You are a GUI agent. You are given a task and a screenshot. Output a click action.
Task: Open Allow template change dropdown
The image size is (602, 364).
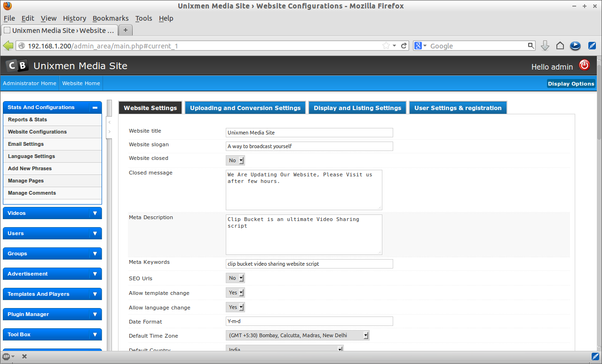tap(235, 293)
